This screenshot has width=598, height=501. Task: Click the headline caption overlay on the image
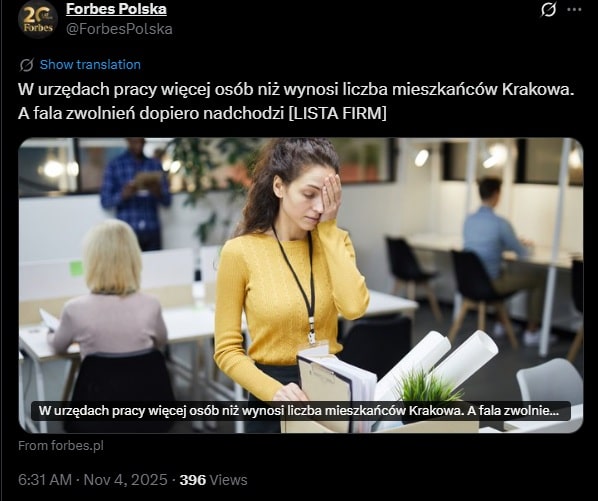click(301, 411)
